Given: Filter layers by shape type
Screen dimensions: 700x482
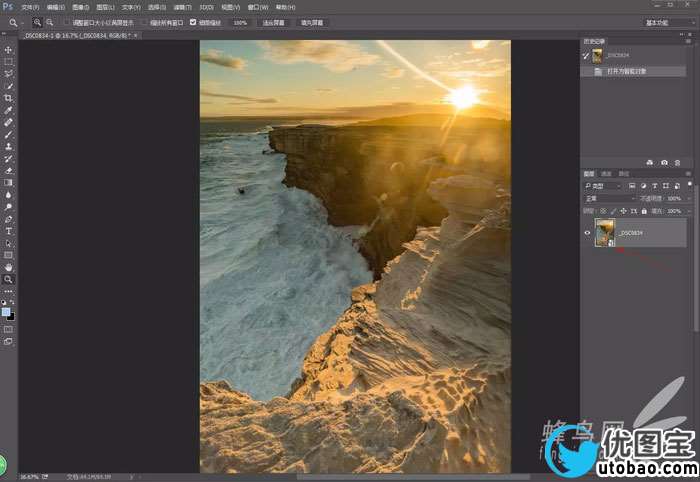Looking at the screenshot, I should pyautogui.click(x=666, y=186).
